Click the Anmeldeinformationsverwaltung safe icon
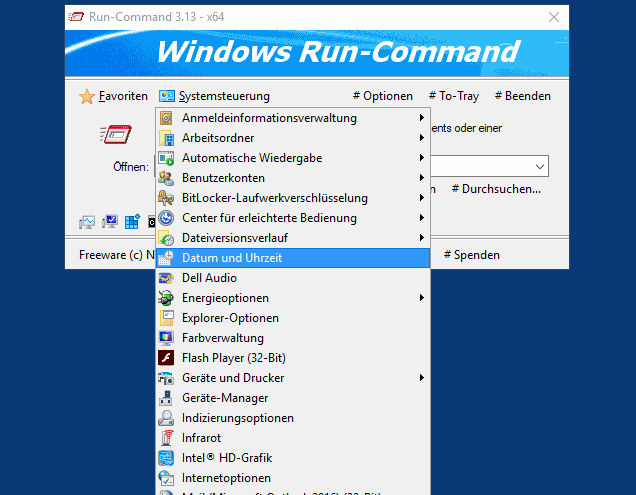 (166, 118)
